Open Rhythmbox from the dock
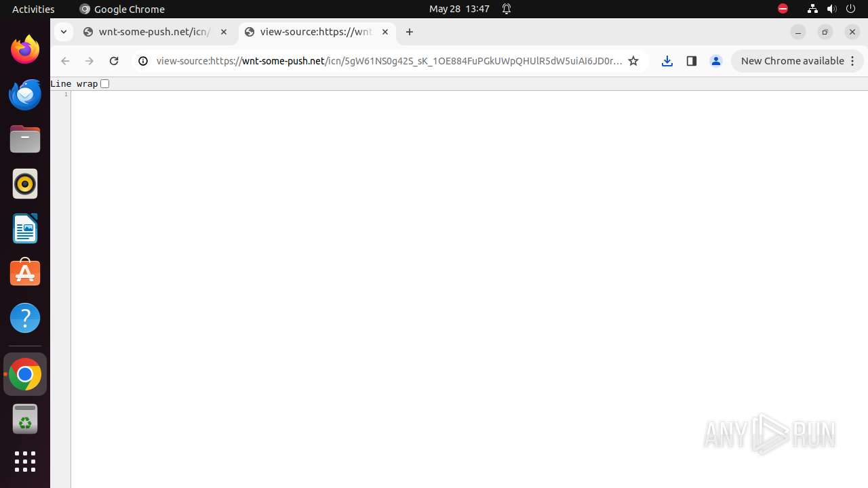The height and width of the screenshot is (488, 868). (x=25, y=184)
